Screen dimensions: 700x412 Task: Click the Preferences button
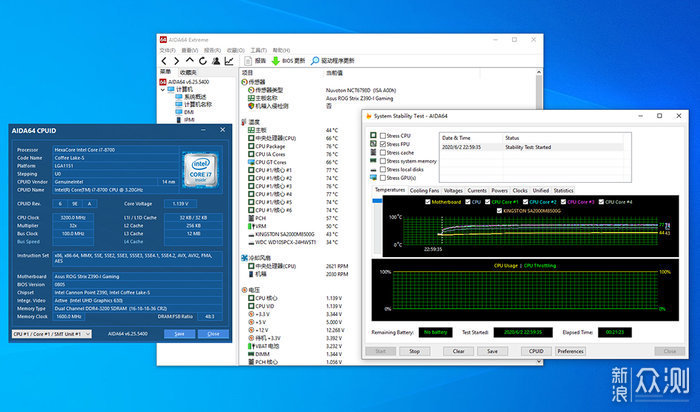click(570, 351)
